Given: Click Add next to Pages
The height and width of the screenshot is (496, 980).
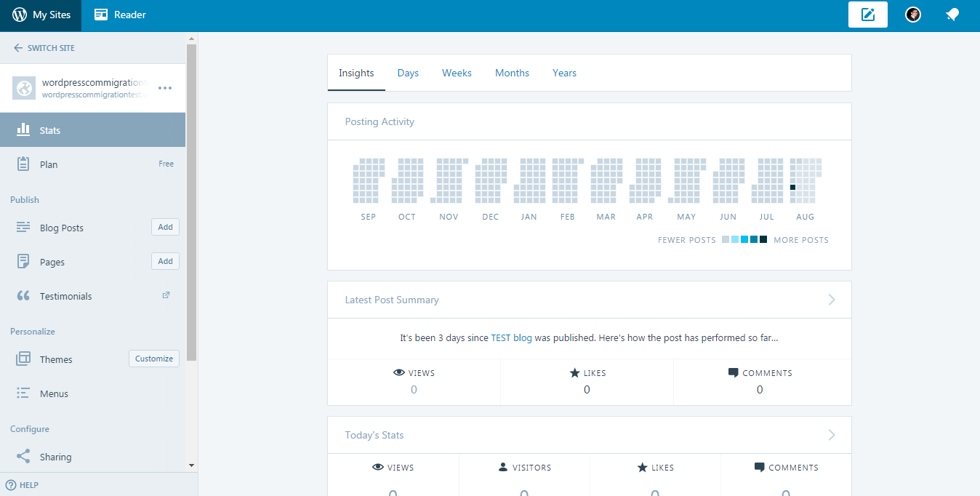Looking at the screenshot, I should (x=165, y=260).
